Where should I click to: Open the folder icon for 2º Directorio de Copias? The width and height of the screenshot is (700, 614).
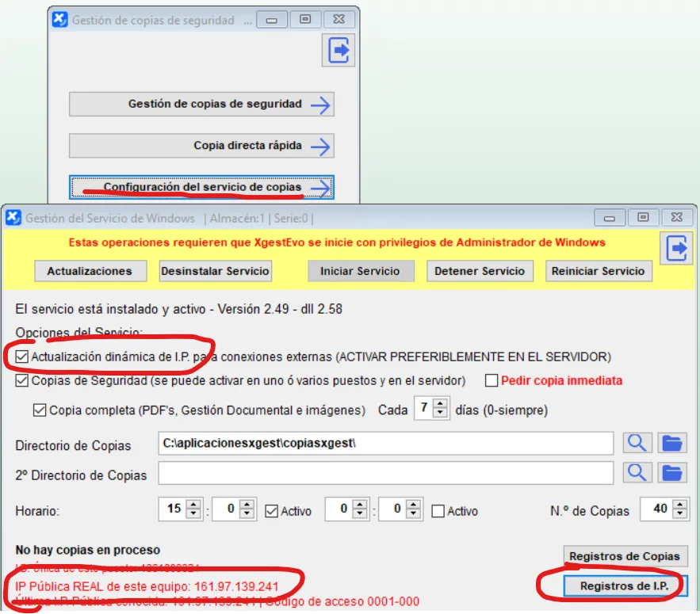tap(670, 473)
